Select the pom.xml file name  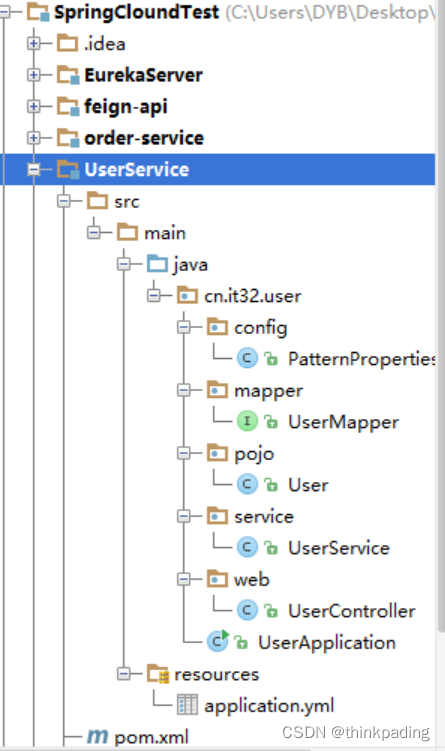click(152, 738)
